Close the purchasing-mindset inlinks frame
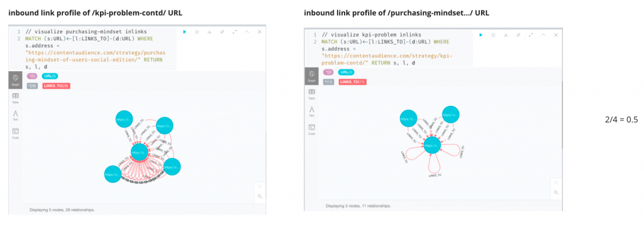Screen dimensions: 644x228 click(x=259, y=31)
